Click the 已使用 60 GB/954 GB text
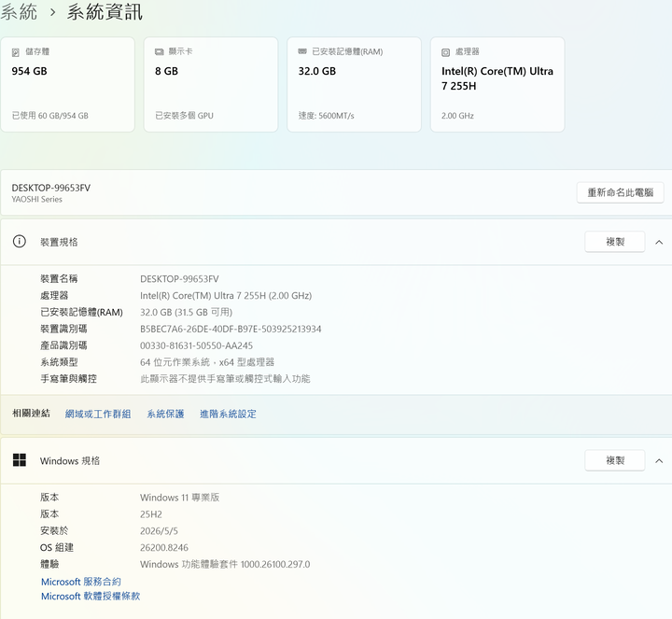Screen dimensions: 672x619 [x=50, y=116]
